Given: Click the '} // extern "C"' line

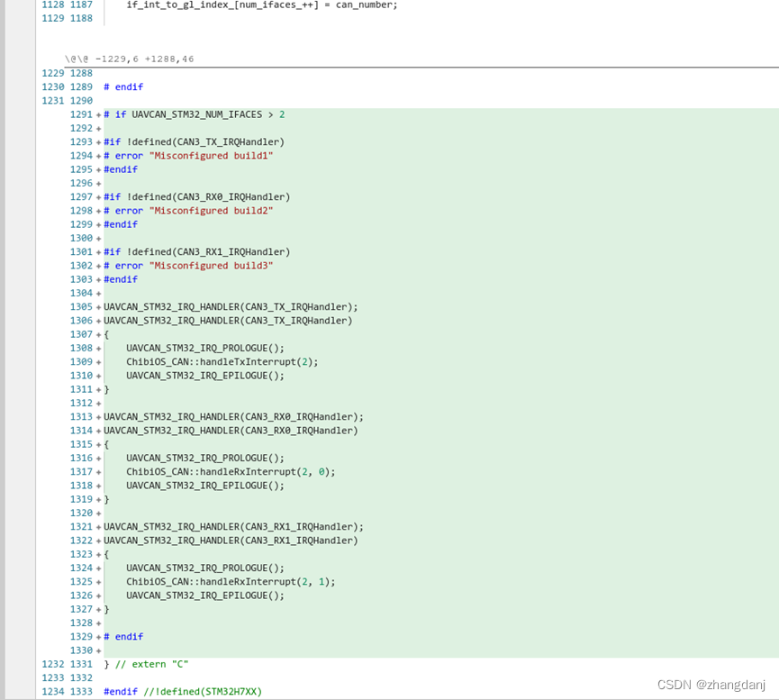Looking at the screenshot, I should point(146,664).
